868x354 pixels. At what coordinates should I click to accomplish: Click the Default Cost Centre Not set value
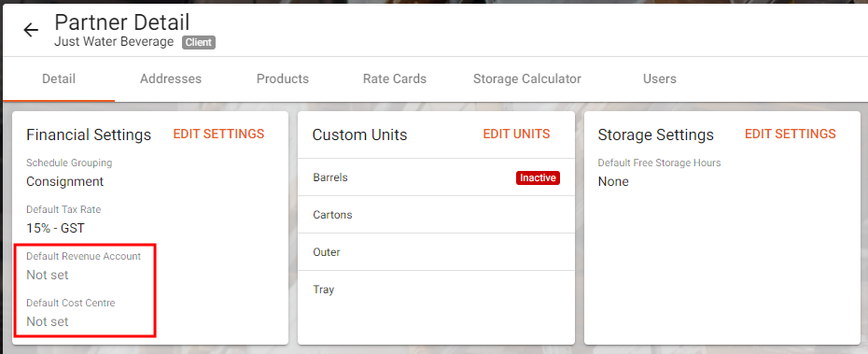(48, 321)
